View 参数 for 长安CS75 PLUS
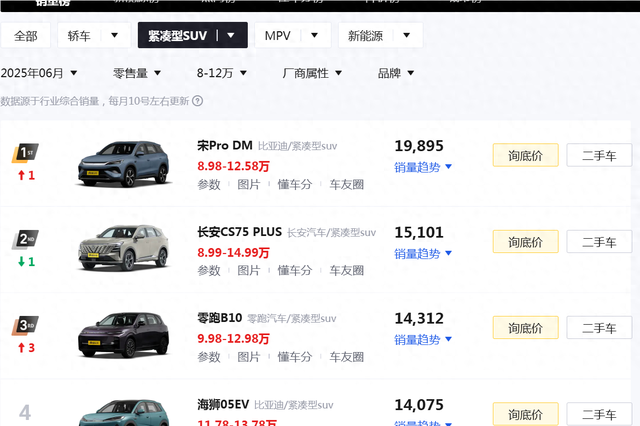 tap(209, 271)
